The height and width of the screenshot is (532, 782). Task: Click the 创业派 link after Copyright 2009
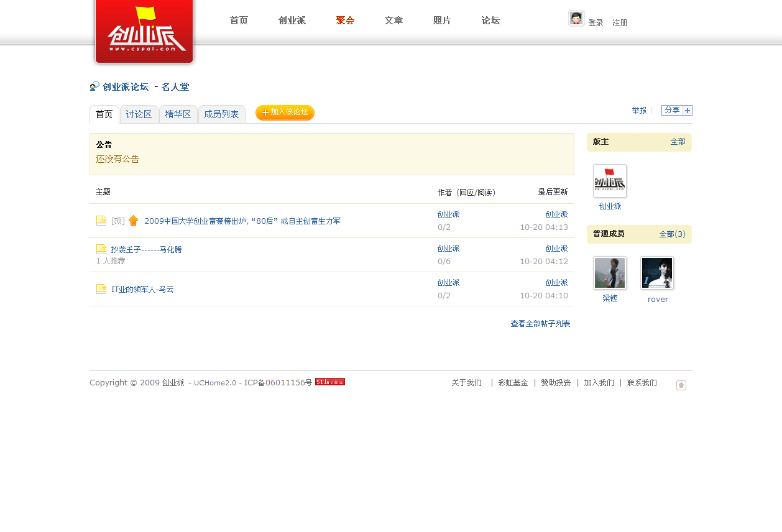[x=173, y=383]
